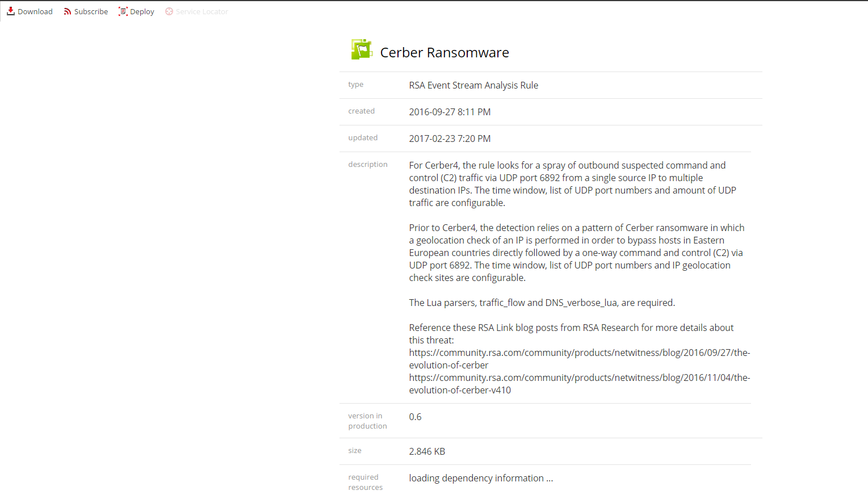Click the green Cerber Ransomware rule icon

pyautogui.click(x=362, y=49)
